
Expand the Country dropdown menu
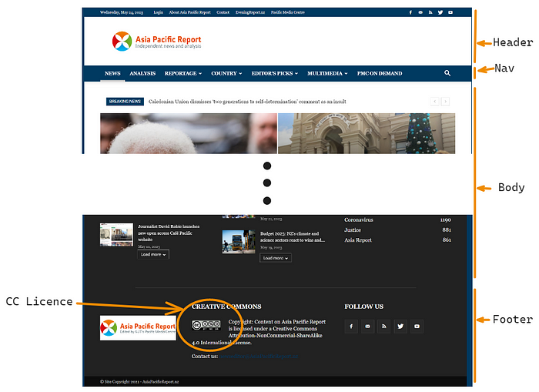coord(226,73)
